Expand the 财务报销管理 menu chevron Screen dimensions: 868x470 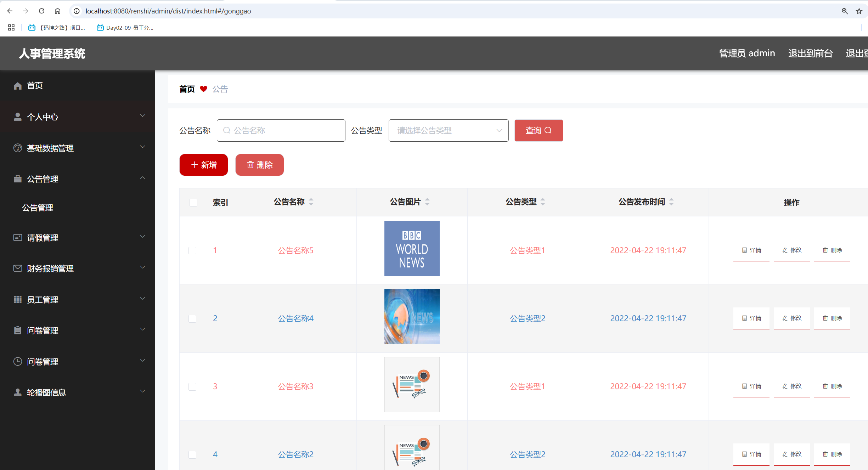click(x=142, y=267)
